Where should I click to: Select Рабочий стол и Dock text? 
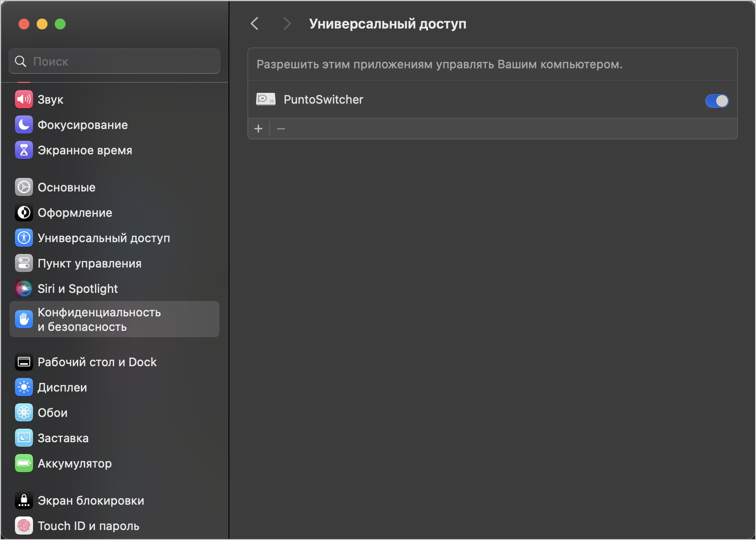coord(97,362)
